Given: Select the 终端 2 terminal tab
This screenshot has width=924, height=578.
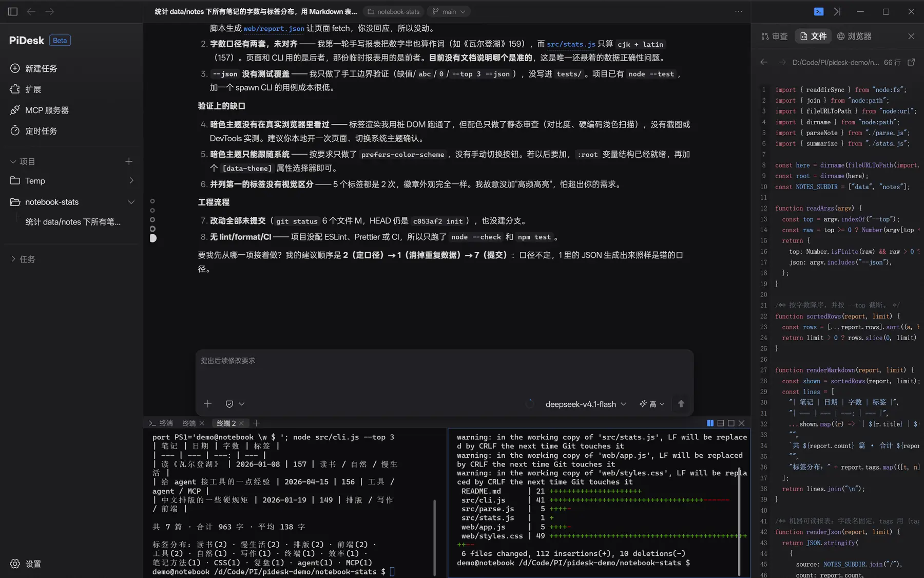Looking at the screenshot, I should click(x=226, y=423).
